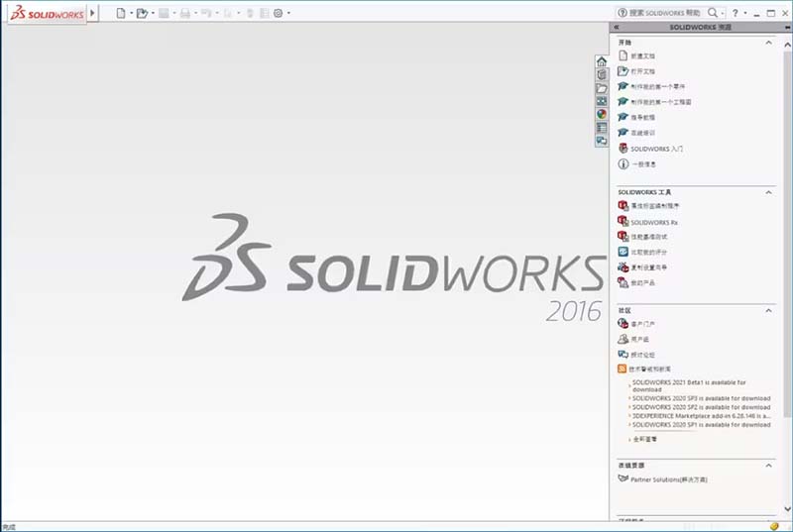This screenshot has height=532, width=793.
Task: Open 用户组 user groups link
Action: (x=639, y=340)
